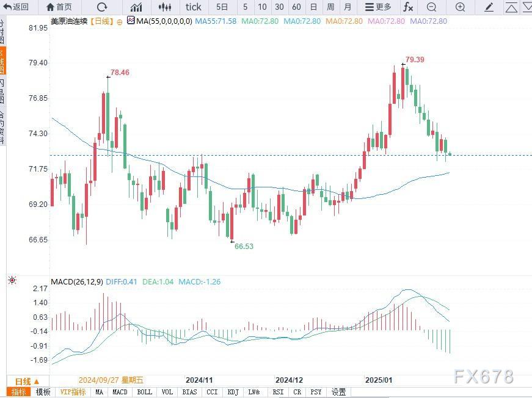Expand the chevron dropdown at toolbar's right end

pos(527,7)
